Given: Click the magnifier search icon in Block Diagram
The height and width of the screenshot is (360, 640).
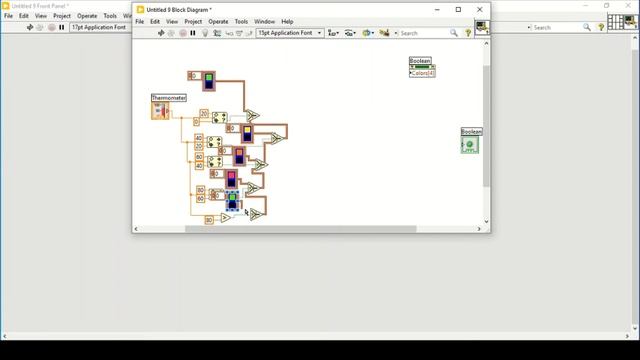Looking at the screenshot, I should coord(453,33).
